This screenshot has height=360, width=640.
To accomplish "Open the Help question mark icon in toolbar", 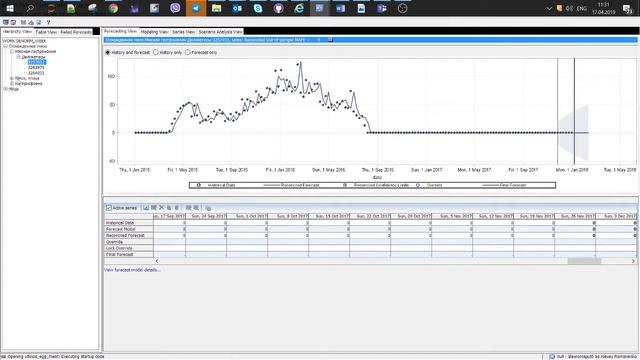I will (x=48, y=22).
